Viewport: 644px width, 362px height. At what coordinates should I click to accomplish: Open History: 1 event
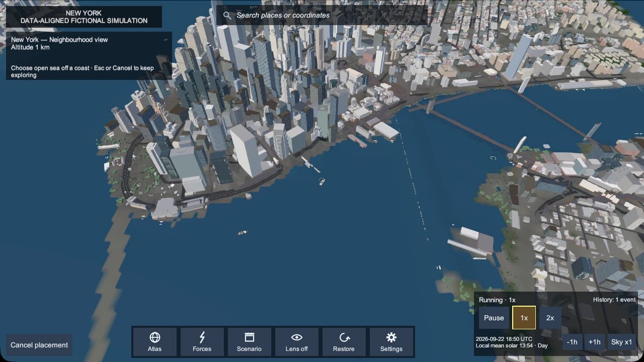[614, 300]
